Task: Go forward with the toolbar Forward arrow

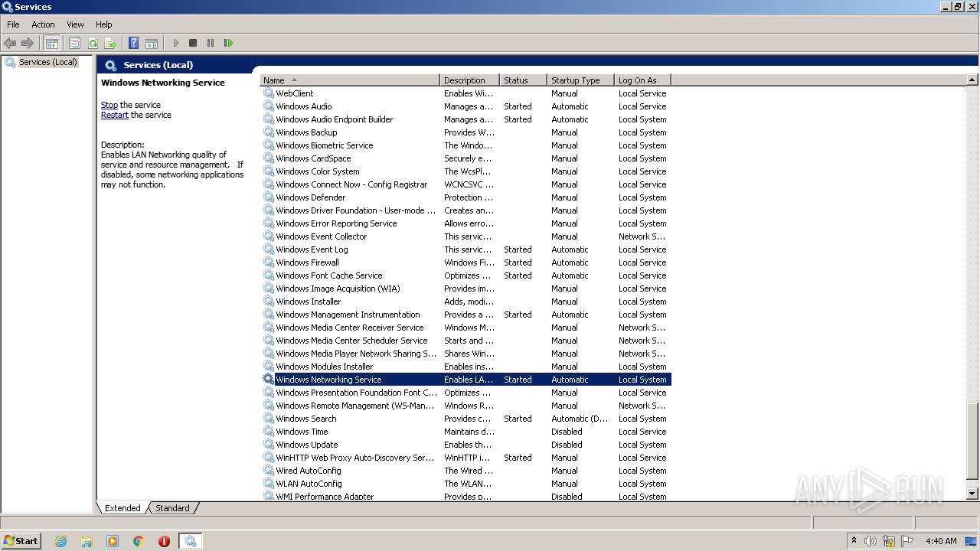Action: (28, 43)
